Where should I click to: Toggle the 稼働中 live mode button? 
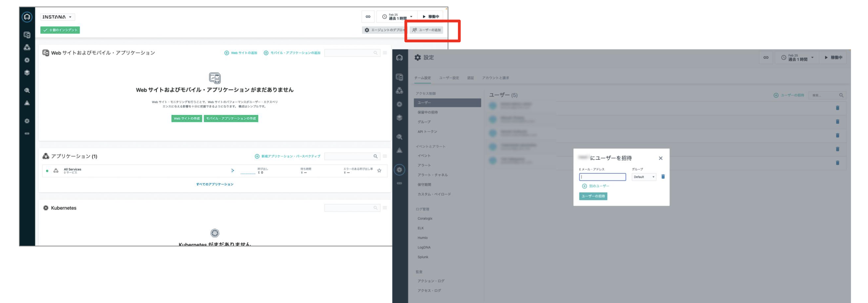pyautogui.click(x=431, y=16)
